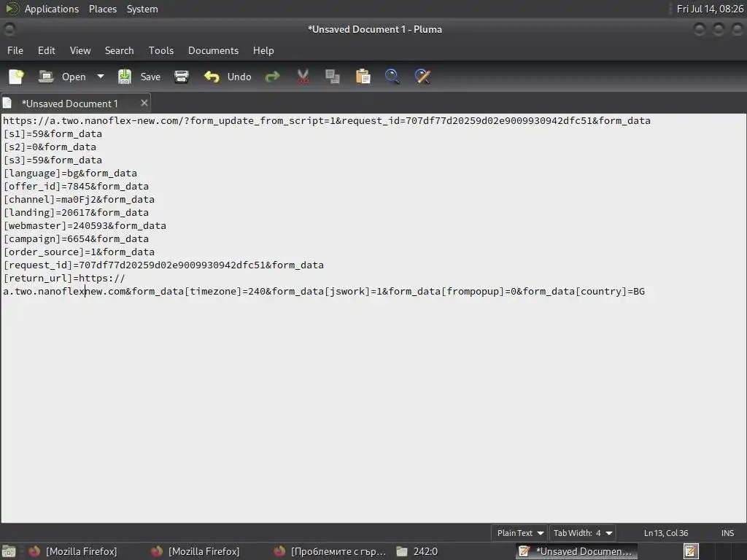747x560 pixels.
Task: Open the Plain Text syntax dropdown
Action: [x=519, y=533]
